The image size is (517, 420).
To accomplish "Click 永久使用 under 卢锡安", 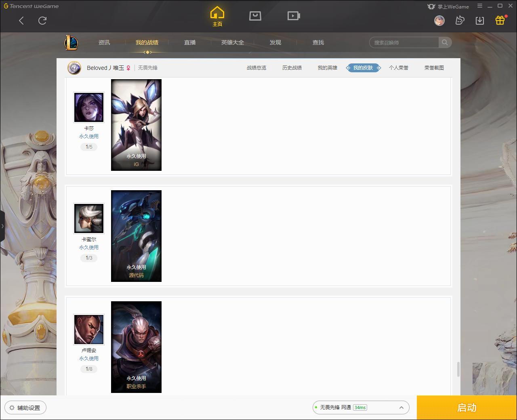I will pyautogui.click(x=89, y=359).
